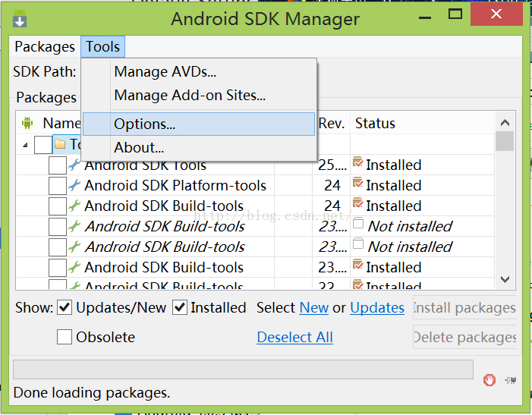
Task: Click the 'Show:' label
Action: point(34,308)
